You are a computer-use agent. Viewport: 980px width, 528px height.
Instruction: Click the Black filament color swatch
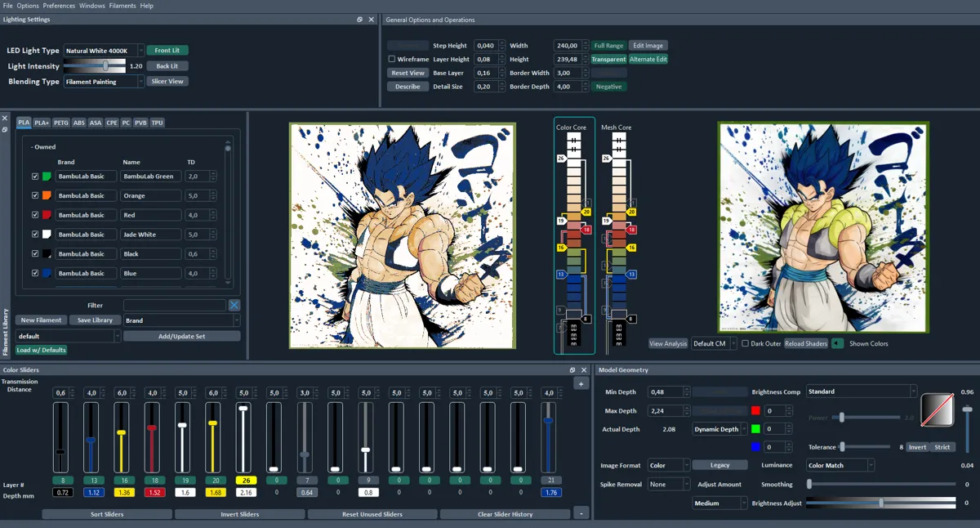[47, 254]
